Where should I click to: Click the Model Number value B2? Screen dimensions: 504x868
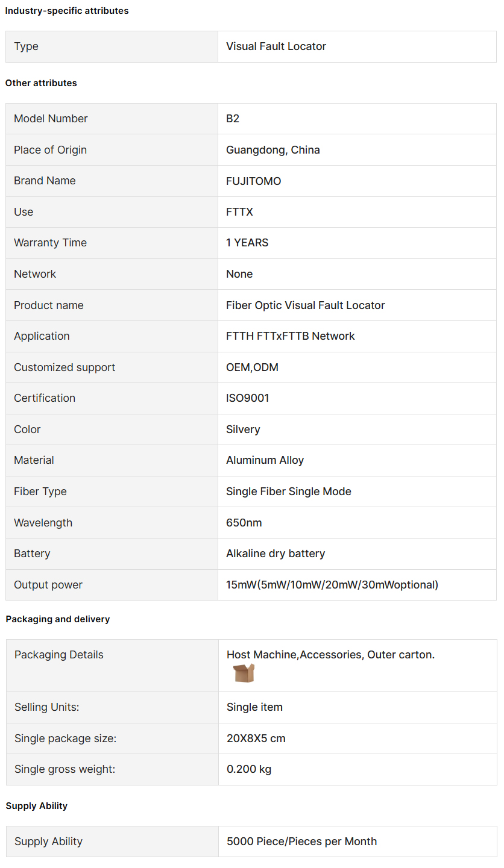pyautogui.click(x=233, y=119)
